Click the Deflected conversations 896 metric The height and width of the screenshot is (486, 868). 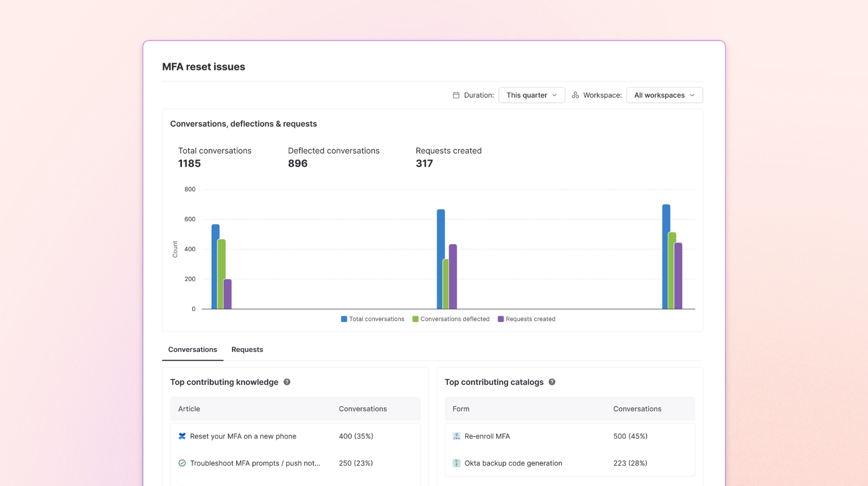tap(334, 157)
